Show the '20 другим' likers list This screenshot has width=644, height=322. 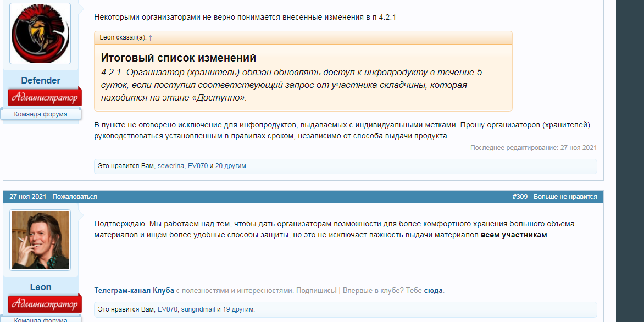231,166
